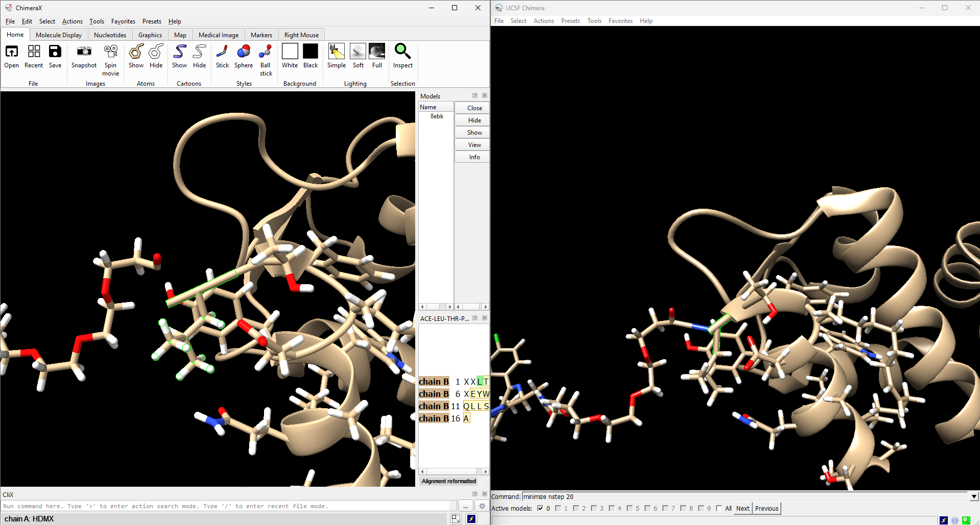Open the Inspect selection tool
This screenshot has height=525, width=980.
pyautogui.click(x=402, y=52)
